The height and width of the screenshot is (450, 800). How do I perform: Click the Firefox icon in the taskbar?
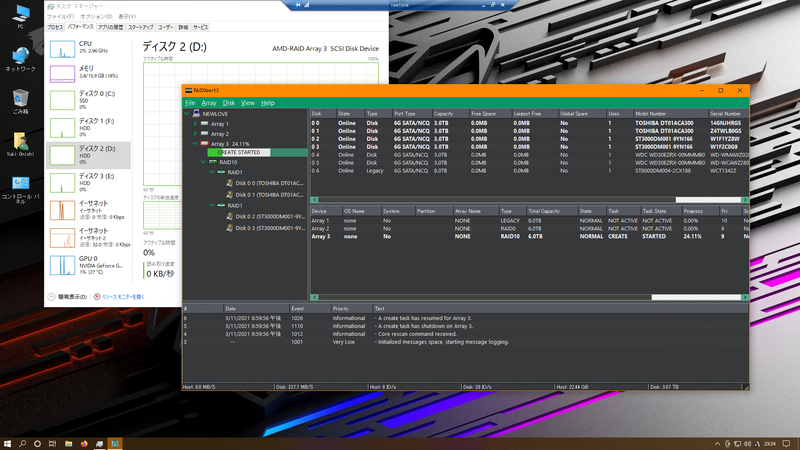pos(84,442)
